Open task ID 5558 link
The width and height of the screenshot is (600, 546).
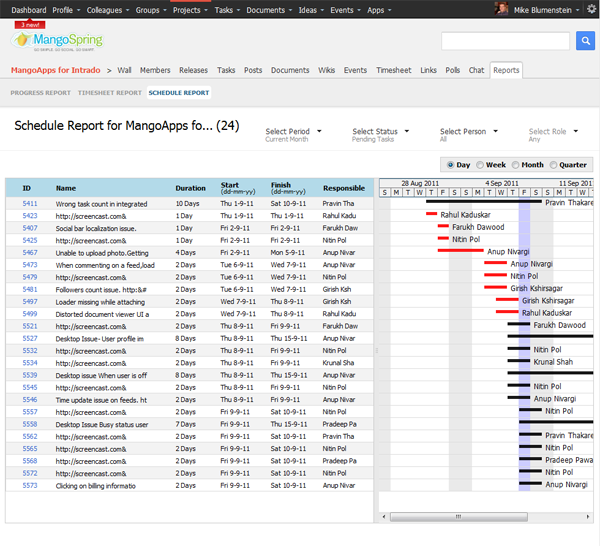(x=30, y=424)
